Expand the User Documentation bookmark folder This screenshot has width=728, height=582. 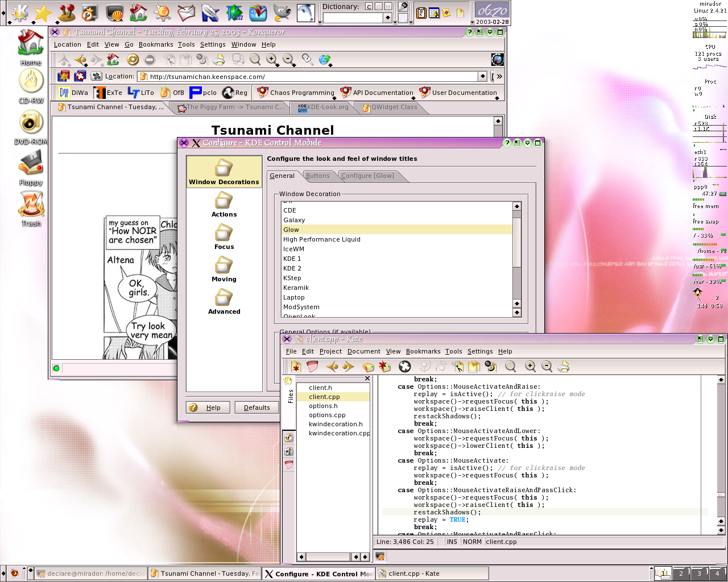point(458,93)
